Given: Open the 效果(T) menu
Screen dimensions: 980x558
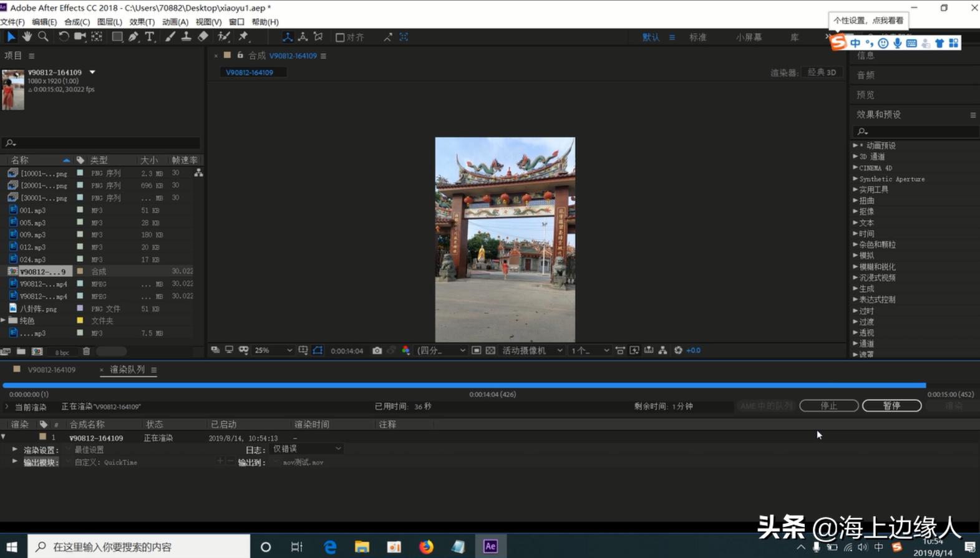Looking at the screenshot, I should click(x=142, y=22).
